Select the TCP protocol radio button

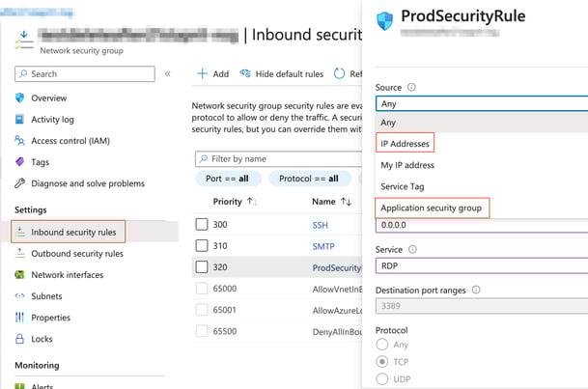tap(382, 362)
